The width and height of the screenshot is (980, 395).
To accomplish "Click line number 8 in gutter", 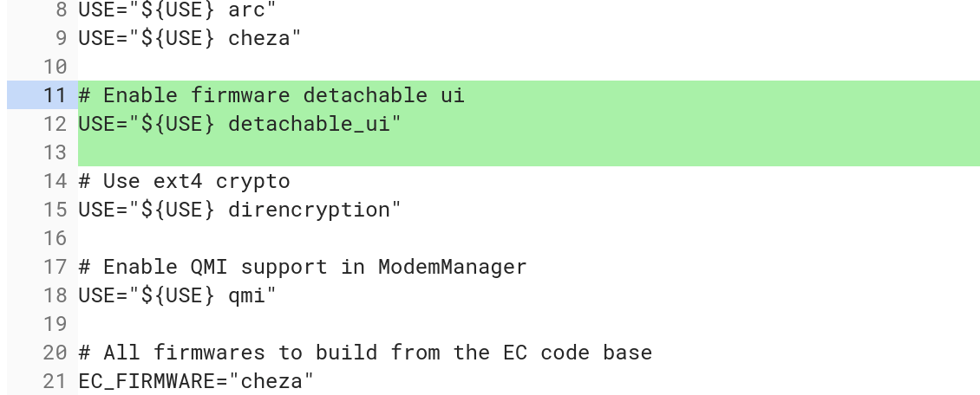I will pos(61,10).
